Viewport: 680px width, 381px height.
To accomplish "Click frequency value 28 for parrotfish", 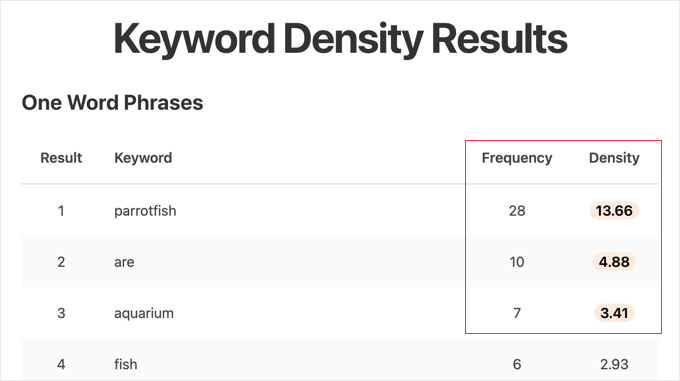I will click(x=517, y=211).
